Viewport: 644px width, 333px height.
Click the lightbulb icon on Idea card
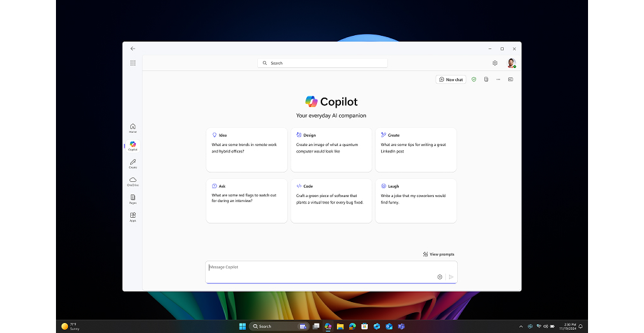[x=214, y=135]
